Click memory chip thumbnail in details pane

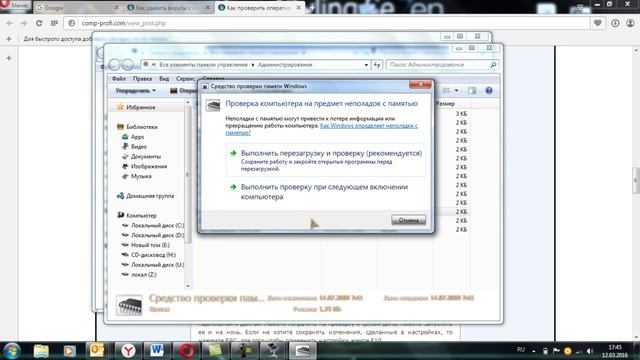click(129, 305)
